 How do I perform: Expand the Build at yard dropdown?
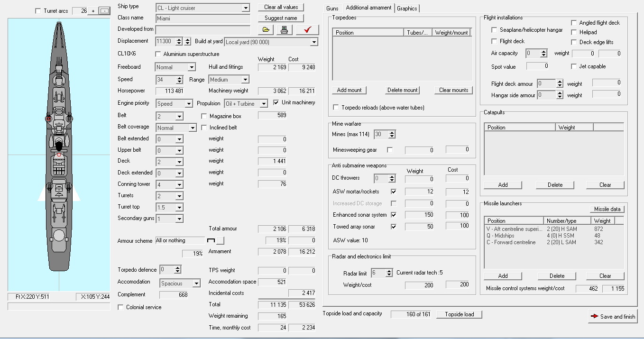click(313, 42)
